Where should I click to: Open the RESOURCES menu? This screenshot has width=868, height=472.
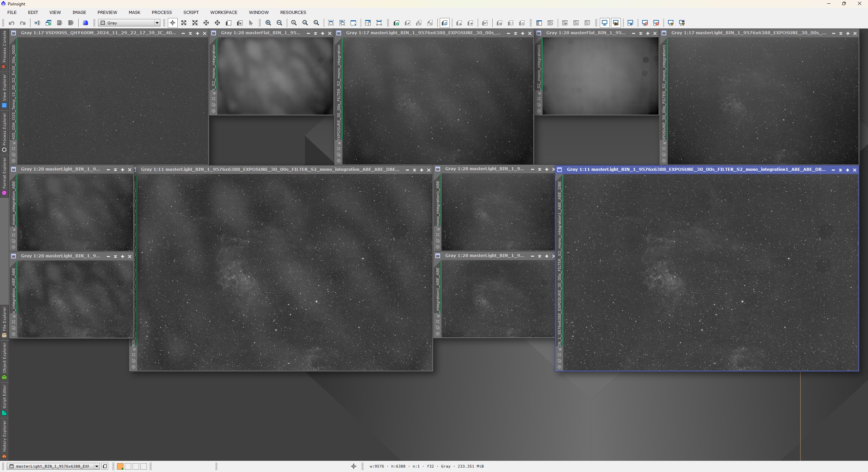point(293,12)
